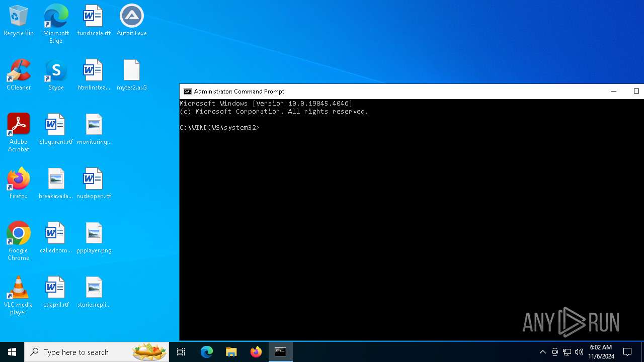This screenshot has height=362, width=644.
Task: Select the breakavaila... image file icon
Action: 56,184
